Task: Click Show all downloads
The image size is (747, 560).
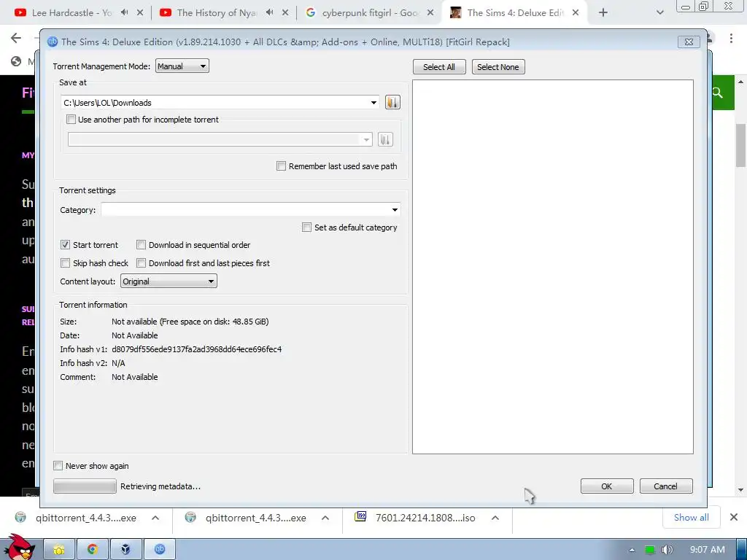Action: coord(692,518)
